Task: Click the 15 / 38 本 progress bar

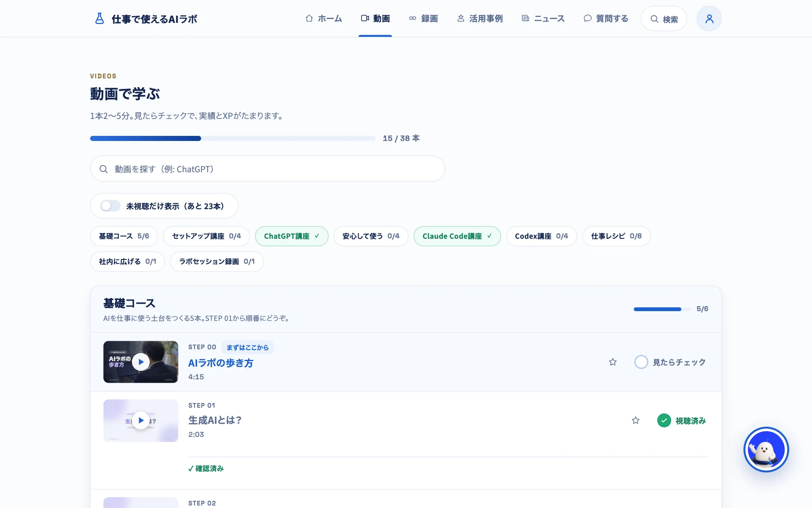Action: (x=233, y=138)
